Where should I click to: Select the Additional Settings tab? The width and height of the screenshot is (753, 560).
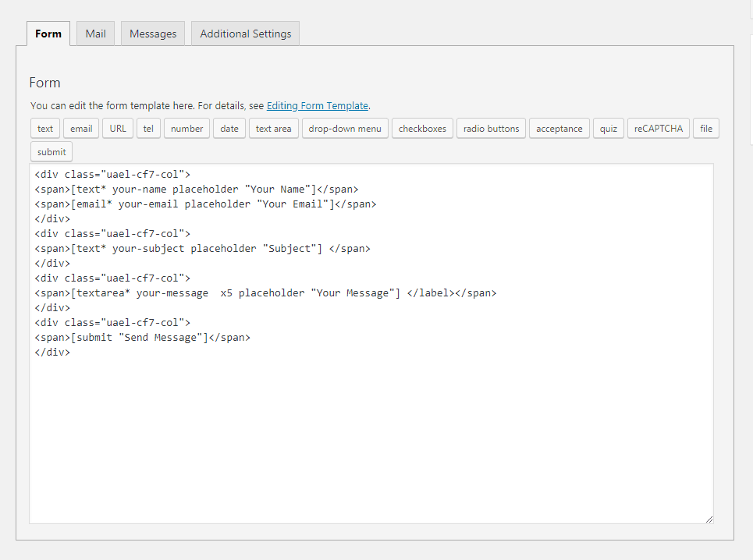click(x=245, y=34)
